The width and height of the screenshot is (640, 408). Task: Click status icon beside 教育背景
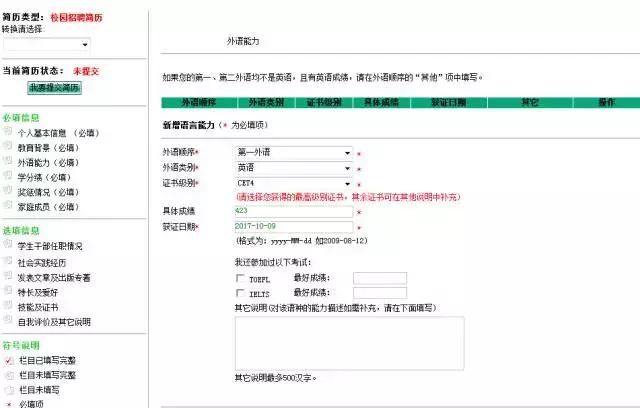pos(7,146)
